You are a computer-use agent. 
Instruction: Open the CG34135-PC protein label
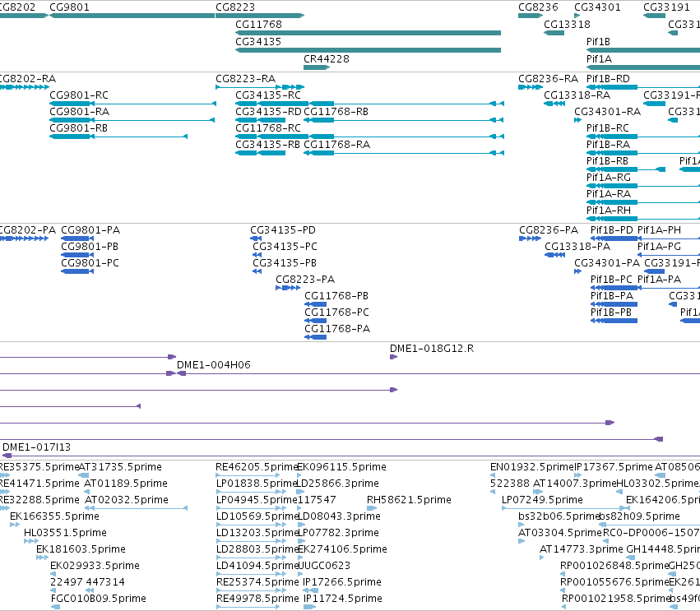pos(285,247)
